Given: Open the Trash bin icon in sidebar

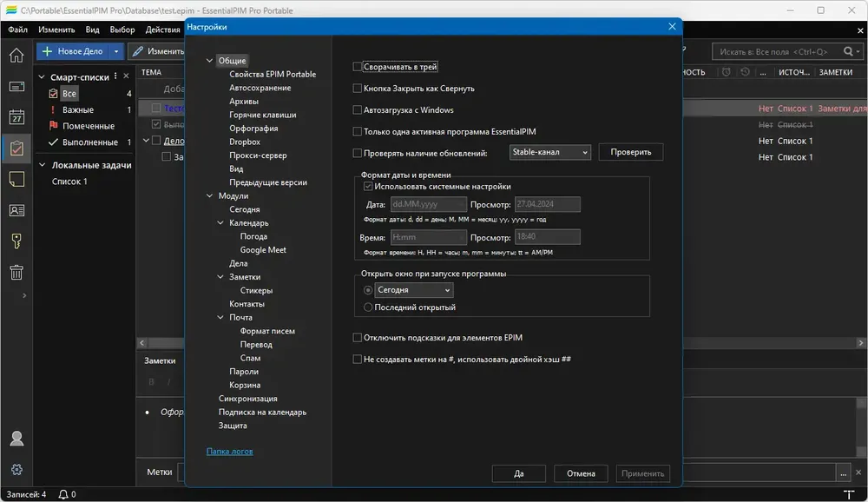Looking at the screenshot, I should 16,272.
